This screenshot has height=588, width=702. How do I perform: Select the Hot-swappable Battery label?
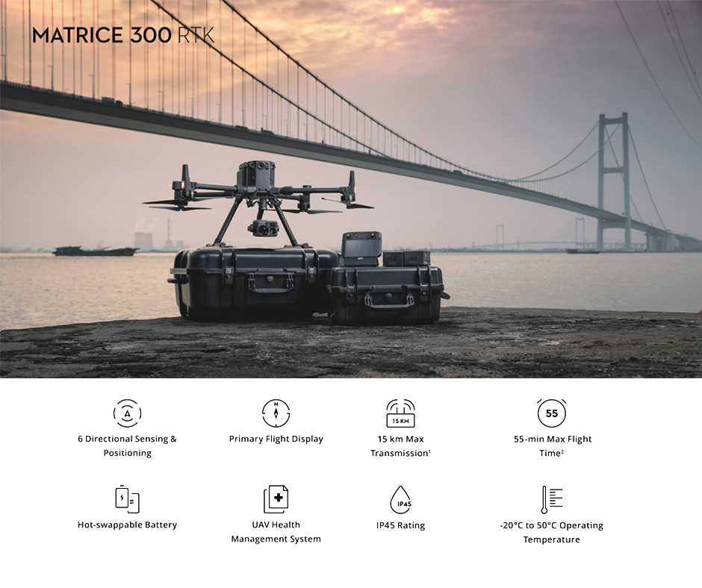pyautogui.click(x=127, y=525)
